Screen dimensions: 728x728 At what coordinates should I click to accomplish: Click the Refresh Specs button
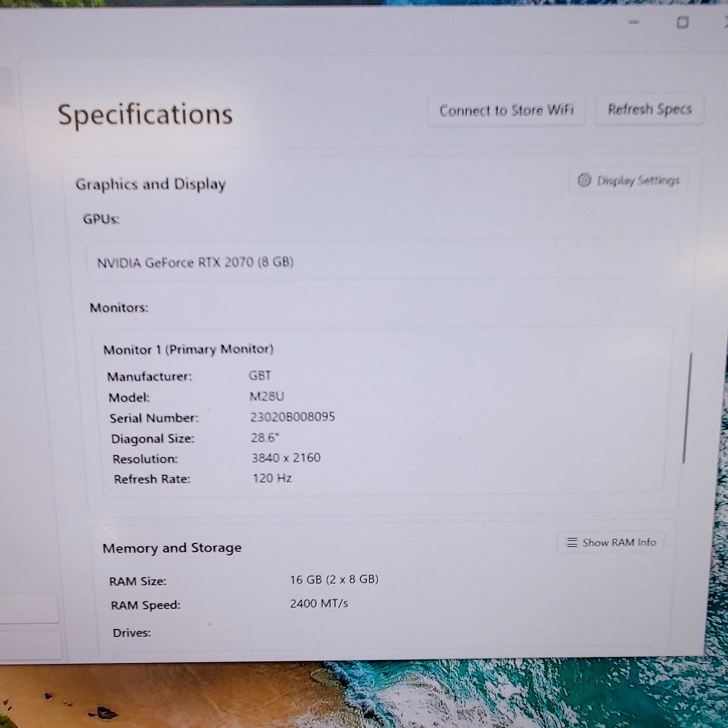(x=649, y=109)
